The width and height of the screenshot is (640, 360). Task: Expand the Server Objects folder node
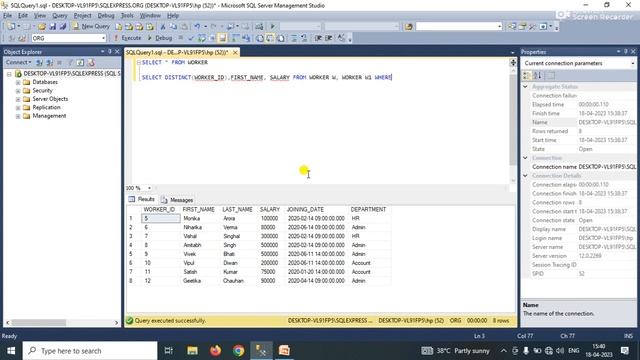(18, 99)
